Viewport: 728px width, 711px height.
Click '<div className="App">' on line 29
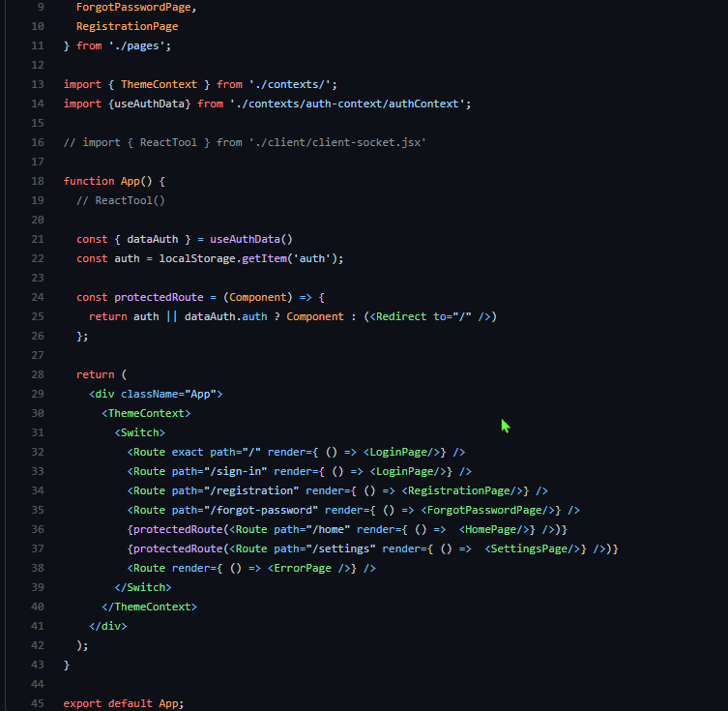click(x=156, y=395)
